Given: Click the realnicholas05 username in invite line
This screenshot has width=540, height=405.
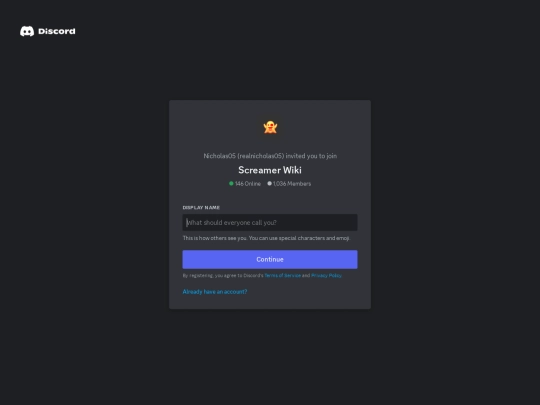Looking at the screenshot, I should [261, 156].
